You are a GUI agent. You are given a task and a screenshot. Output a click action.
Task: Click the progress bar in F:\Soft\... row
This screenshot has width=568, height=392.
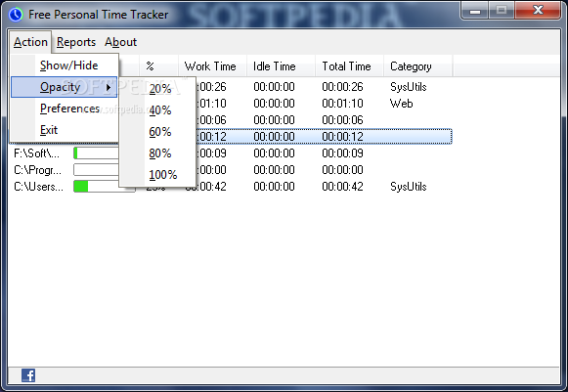(x=97, y=153)
